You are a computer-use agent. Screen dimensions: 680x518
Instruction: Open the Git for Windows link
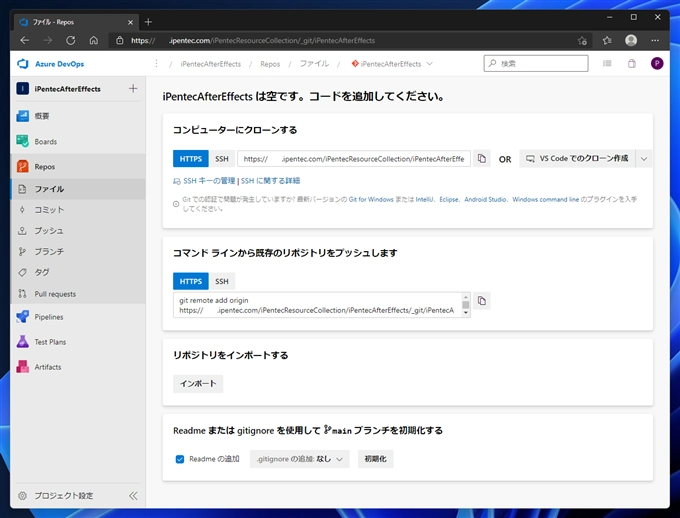coord(371,200)
